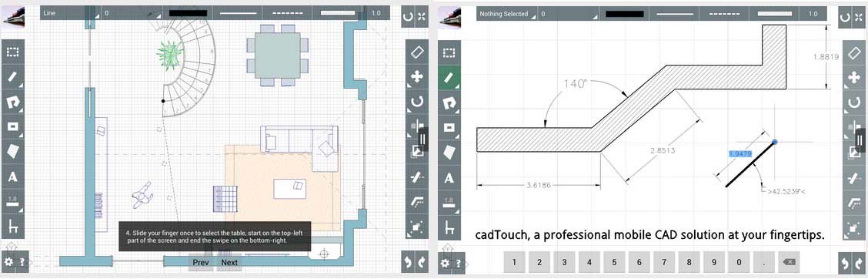Click the Next tutorial button
Viewport: 868px width, 279px height.
coord(229,262)
